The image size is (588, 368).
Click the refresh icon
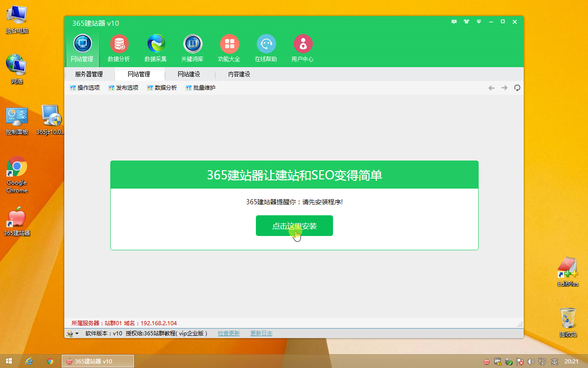coord(517,88)
